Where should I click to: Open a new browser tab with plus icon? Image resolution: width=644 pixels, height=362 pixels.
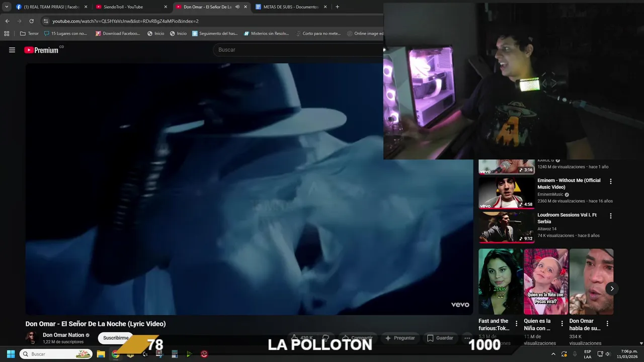(x=337, y=7)
